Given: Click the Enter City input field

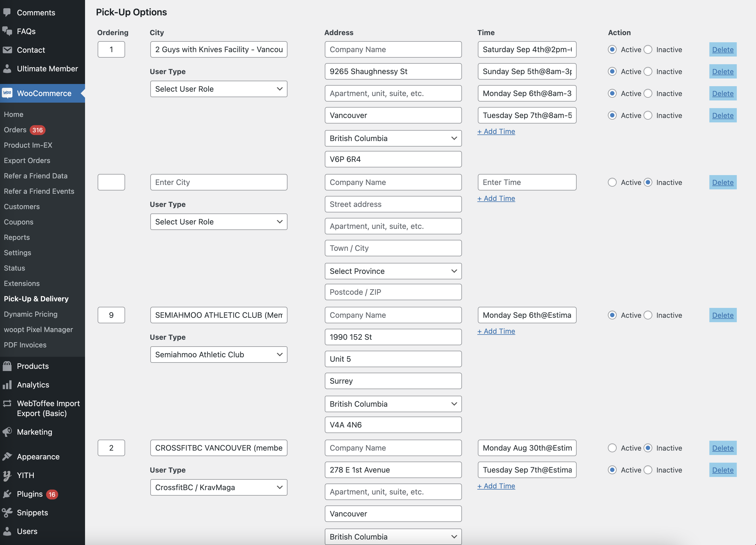Looking at the screenshot, I should [x=219, y=182].
